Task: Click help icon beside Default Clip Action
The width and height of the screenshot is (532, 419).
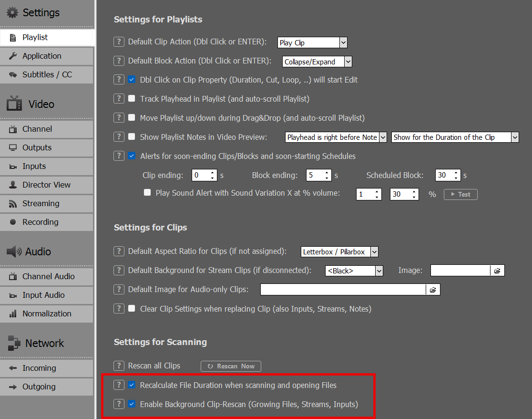Action: point(119,42)
